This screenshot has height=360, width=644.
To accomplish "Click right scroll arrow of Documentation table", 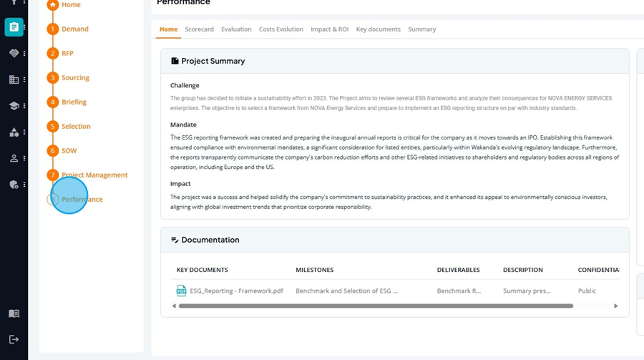I will pyautogui.click(x=615, y=306).
